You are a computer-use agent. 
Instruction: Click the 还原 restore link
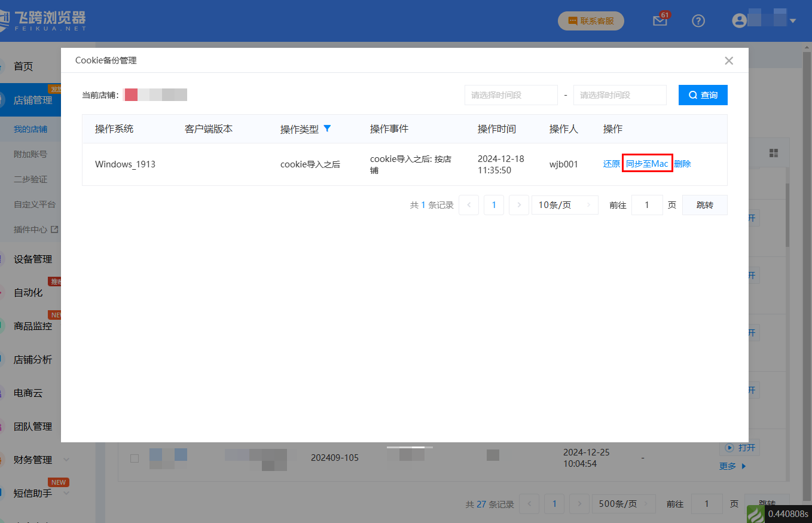(611, 164)
